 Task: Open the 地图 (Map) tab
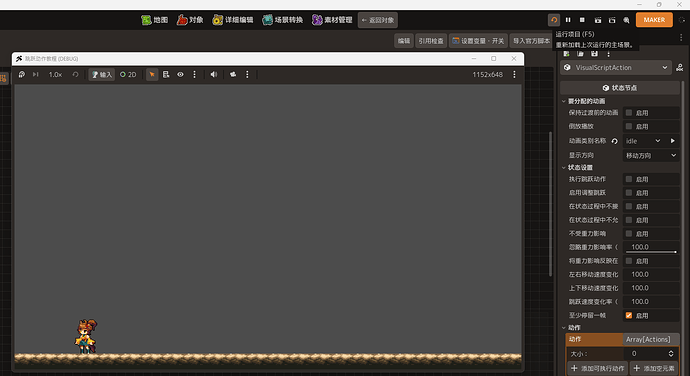(154, 20)
